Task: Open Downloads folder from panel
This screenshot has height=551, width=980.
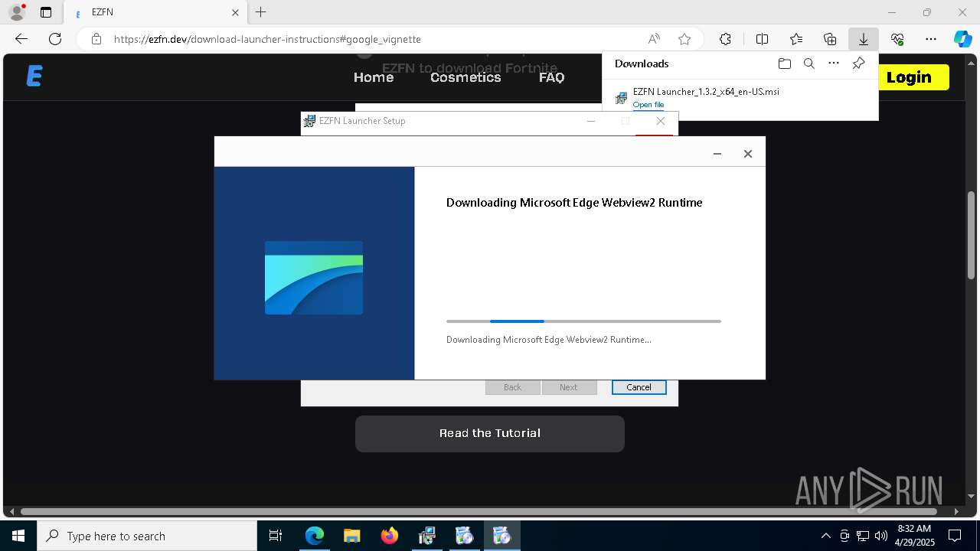Action: (x=784, y=64)
